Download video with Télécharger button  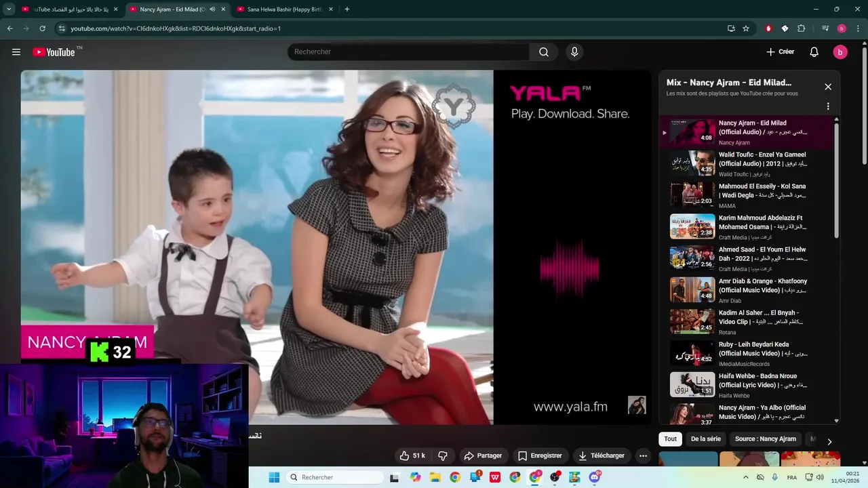(x=601, y=455)
